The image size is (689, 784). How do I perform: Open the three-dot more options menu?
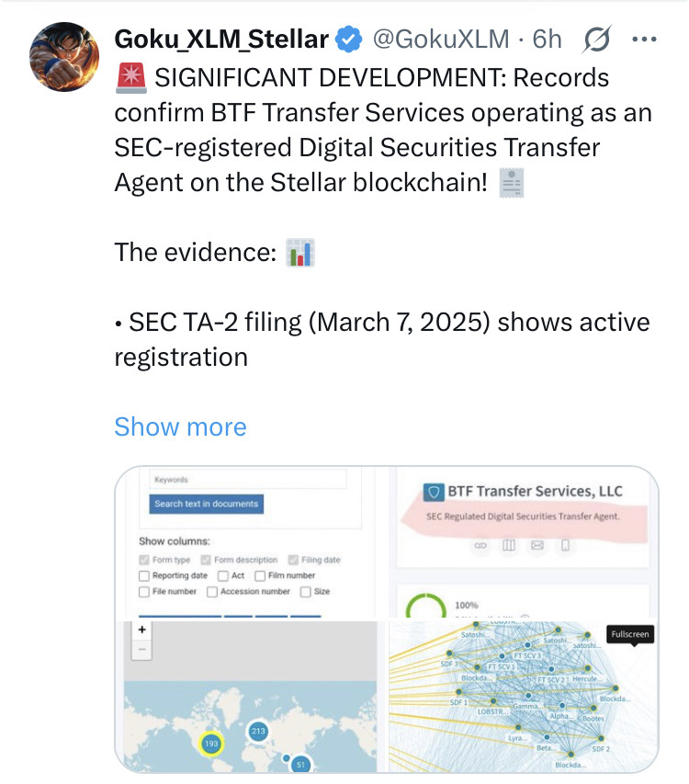coord(646,39)
